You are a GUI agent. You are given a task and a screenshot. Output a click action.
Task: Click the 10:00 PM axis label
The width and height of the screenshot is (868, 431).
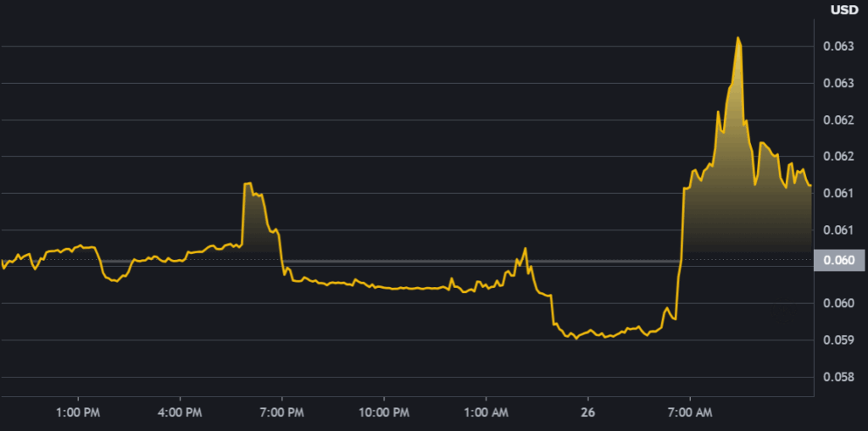pos(384,412)
